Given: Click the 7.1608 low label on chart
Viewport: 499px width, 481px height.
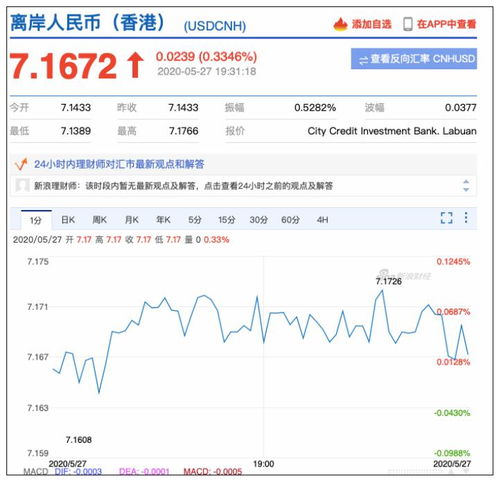Looking at the screenshot, I should (79, 440).
